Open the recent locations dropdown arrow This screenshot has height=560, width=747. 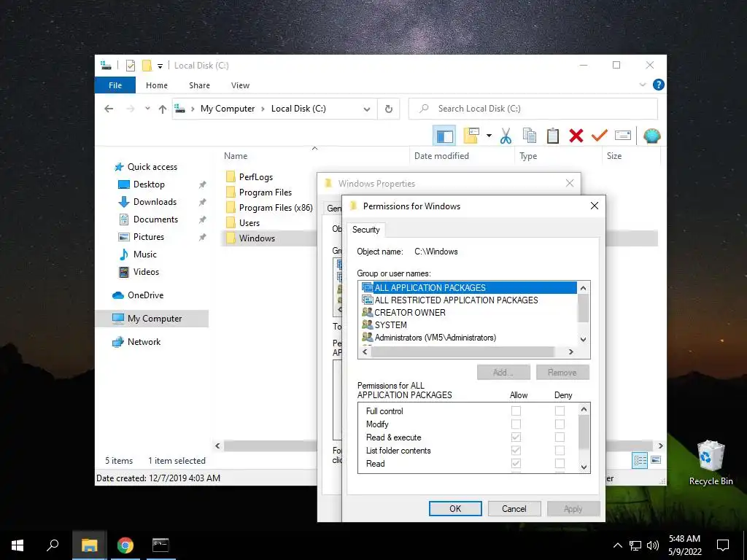pyautogui.click(x=147, y=109)
